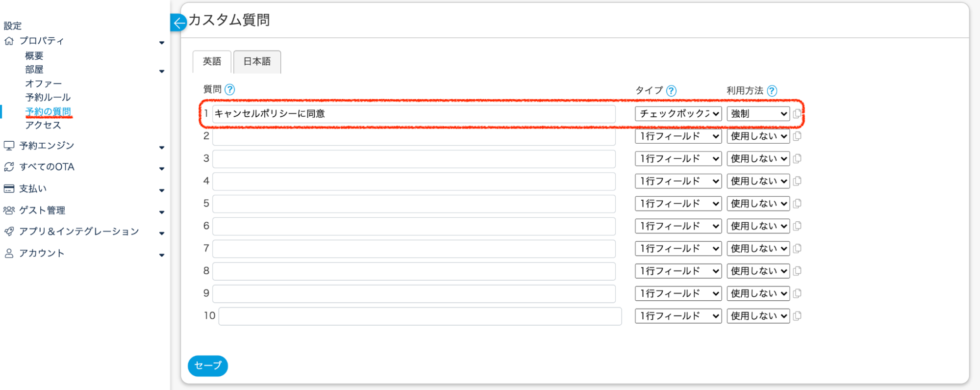Open row 2's 使用しない dropdown
This screenshot has height=390, width=980.
pos(758,136)
